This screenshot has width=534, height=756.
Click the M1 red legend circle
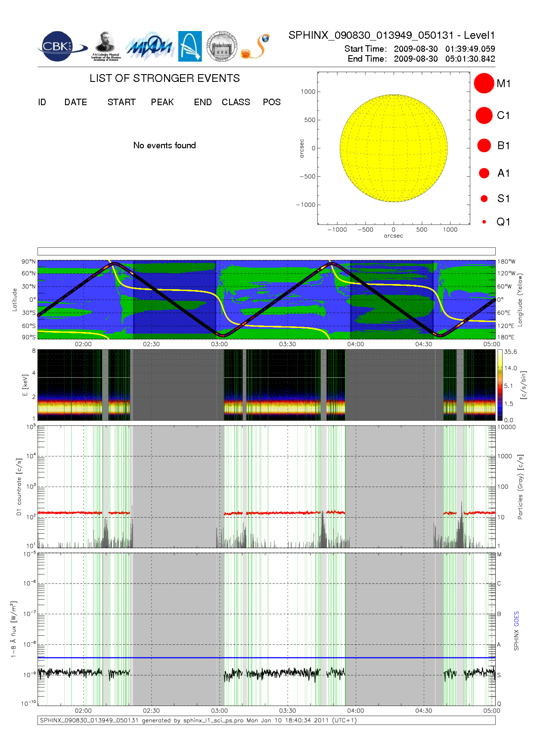(484, 83)
